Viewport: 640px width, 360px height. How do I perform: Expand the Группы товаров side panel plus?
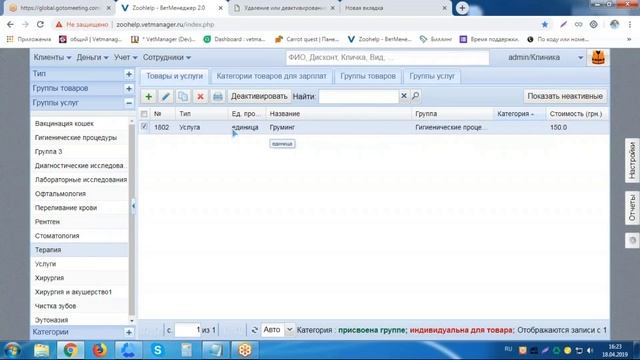coord(129,89)
